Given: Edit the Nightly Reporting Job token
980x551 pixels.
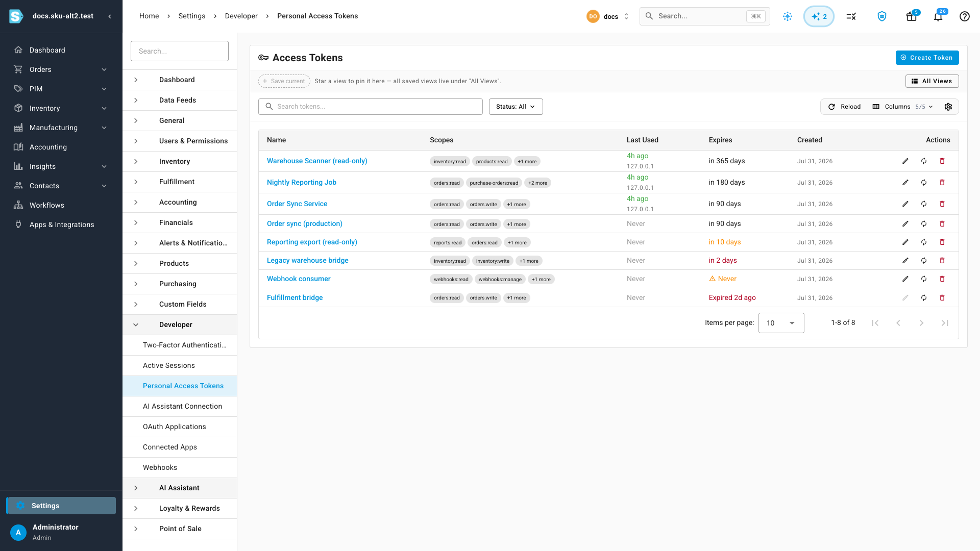Looking at the screenshot, I should pyautogui.click(x=905, y=183).
